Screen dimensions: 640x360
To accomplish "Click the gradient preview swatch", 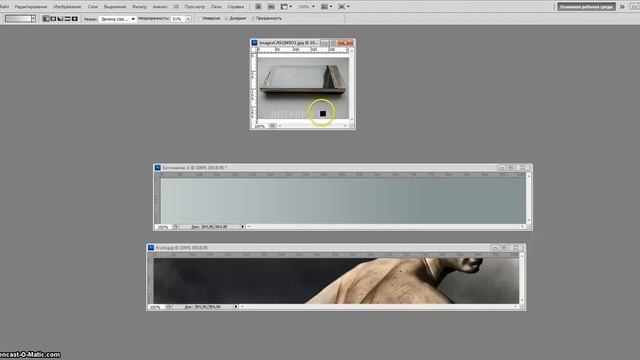I will click(18, 19).
